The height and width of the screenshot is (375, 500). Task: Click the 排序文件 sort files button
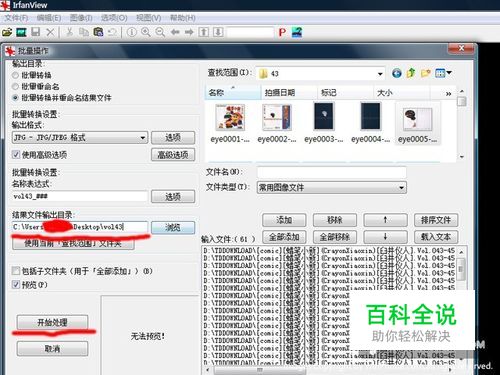point(436,220)
